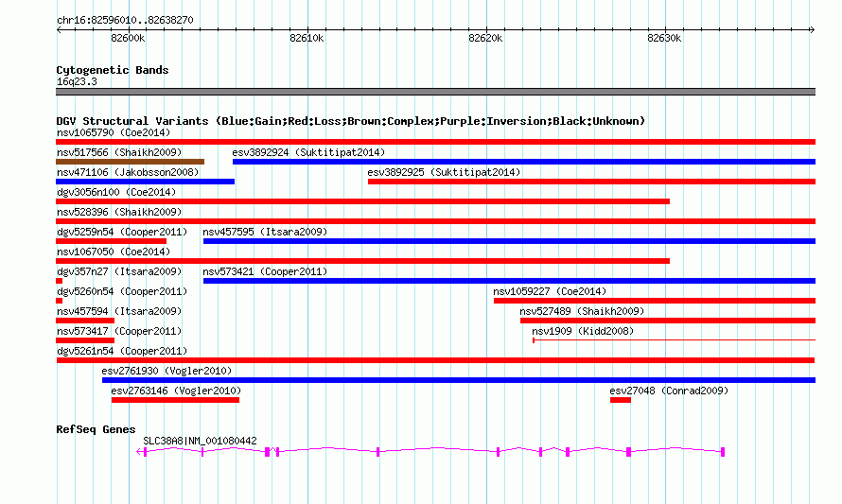Image resolution: width=842 pixels, height=504 pixels.
Task: Click the RefSeq Genes track title
Action: click(96, 429)
